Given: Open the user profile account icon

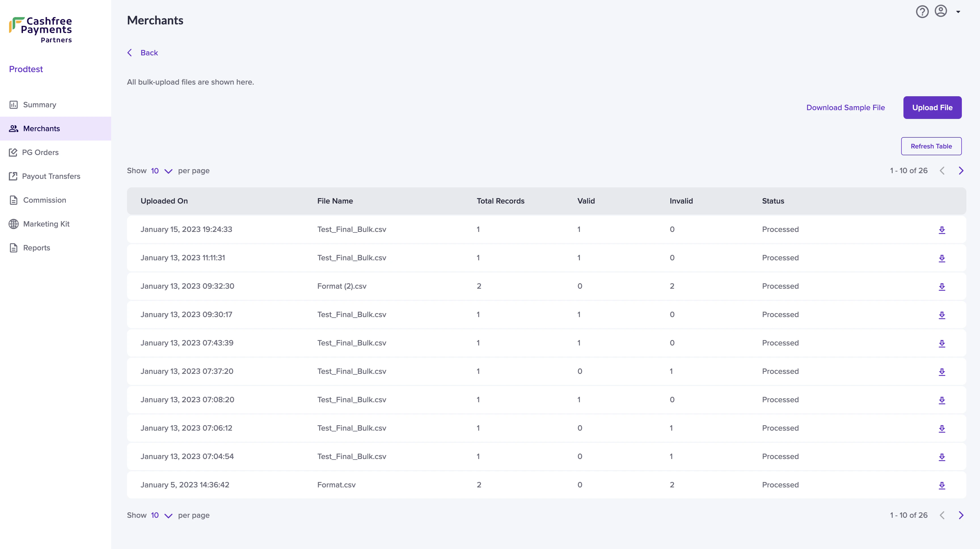Looking at the screenshot, I should pyautogui.click(x=940, y=11).
